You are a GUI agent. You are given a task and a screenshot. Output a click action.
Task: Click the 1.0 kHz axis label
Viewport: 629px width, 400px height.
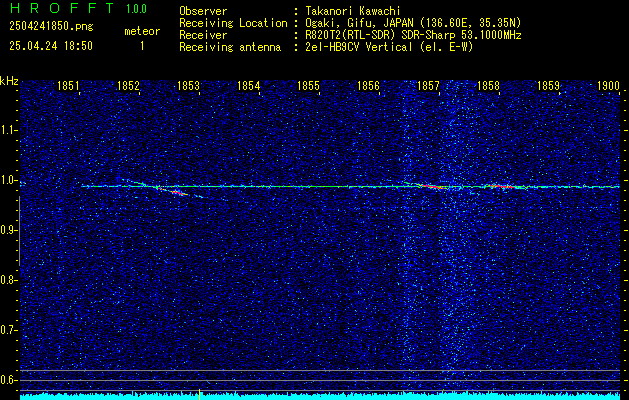pos(8,181)
